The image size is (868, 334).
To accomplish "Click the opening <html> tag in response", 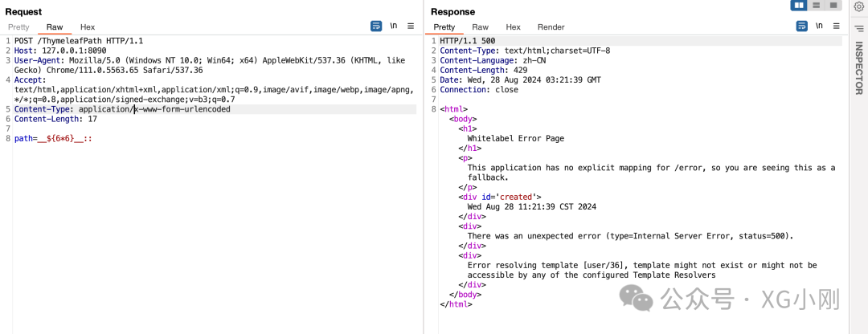I will coord(453,109).
